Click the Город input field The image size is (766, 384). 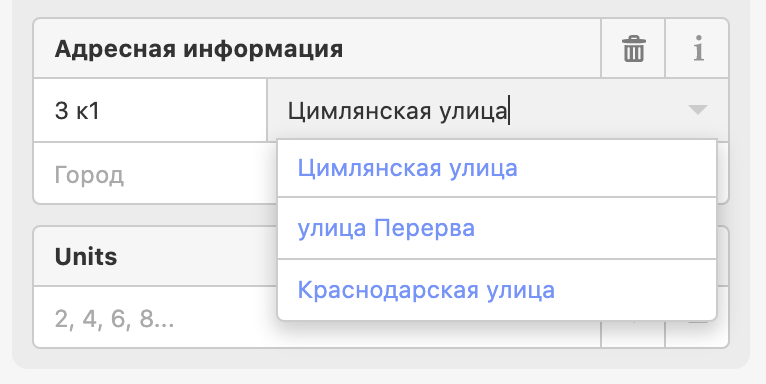click(x=155, y=173)
